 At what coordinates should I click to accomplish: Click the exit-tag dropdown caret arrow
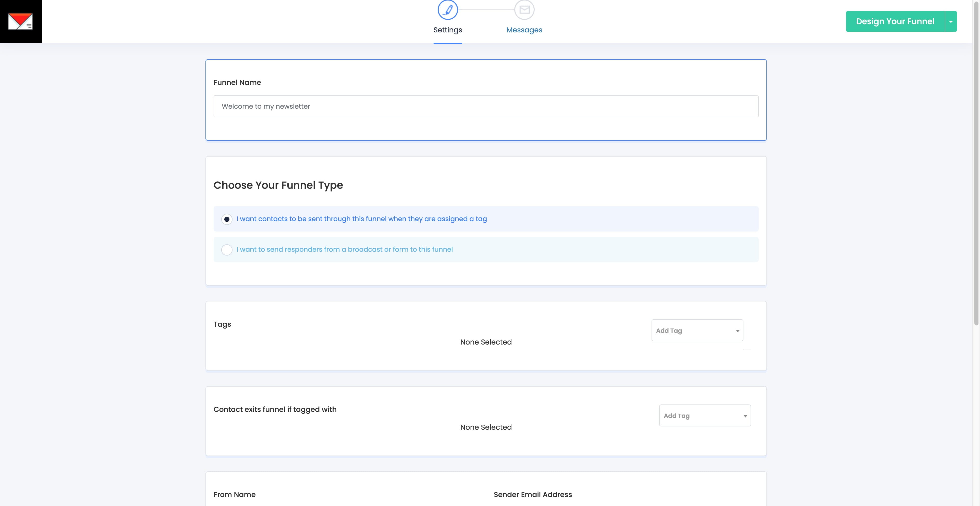point(745,416)
